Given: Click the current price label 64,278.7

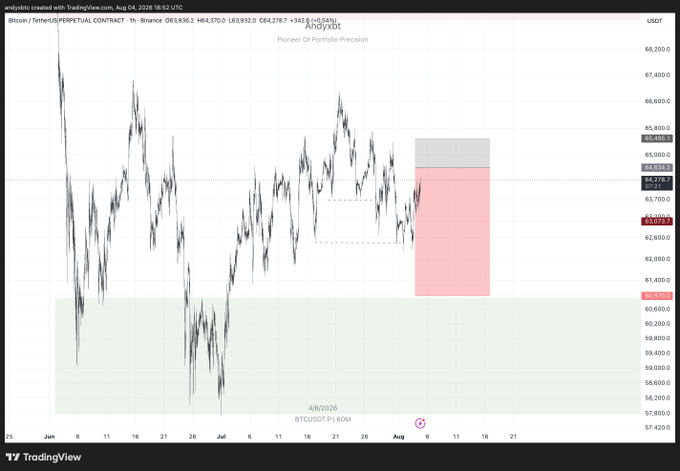Looking at the screenshot, I should pos(657,180).
